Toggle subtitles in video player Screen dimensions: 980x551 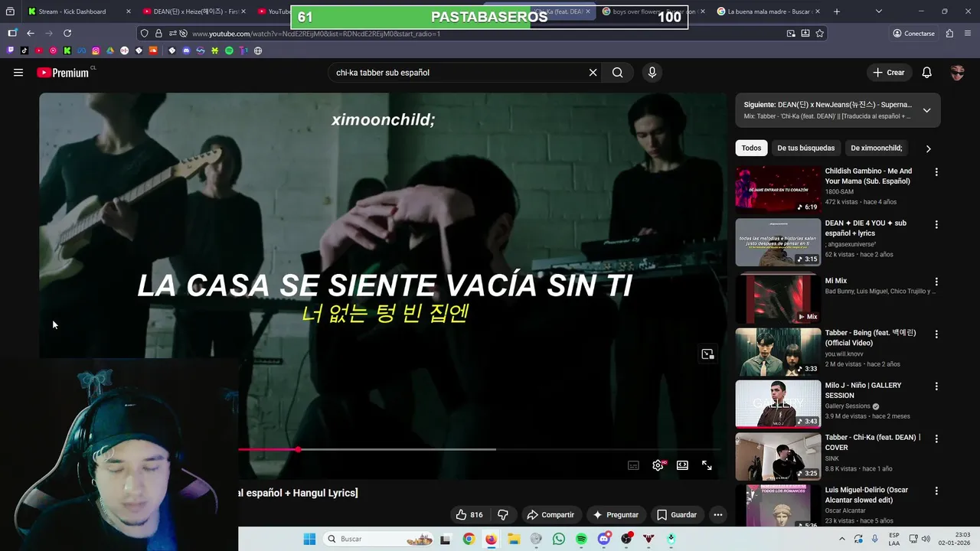pos(633,465)
